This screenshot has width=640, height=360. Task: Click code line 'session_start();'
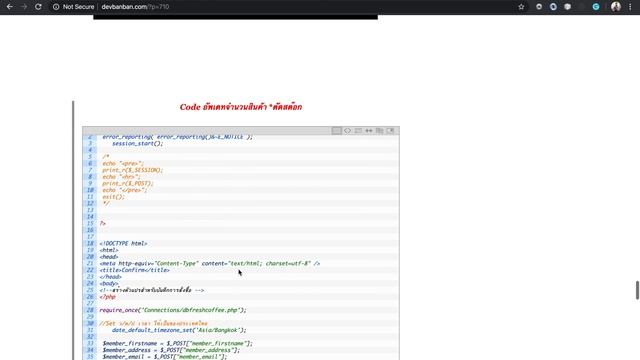(x=138, y=144)
